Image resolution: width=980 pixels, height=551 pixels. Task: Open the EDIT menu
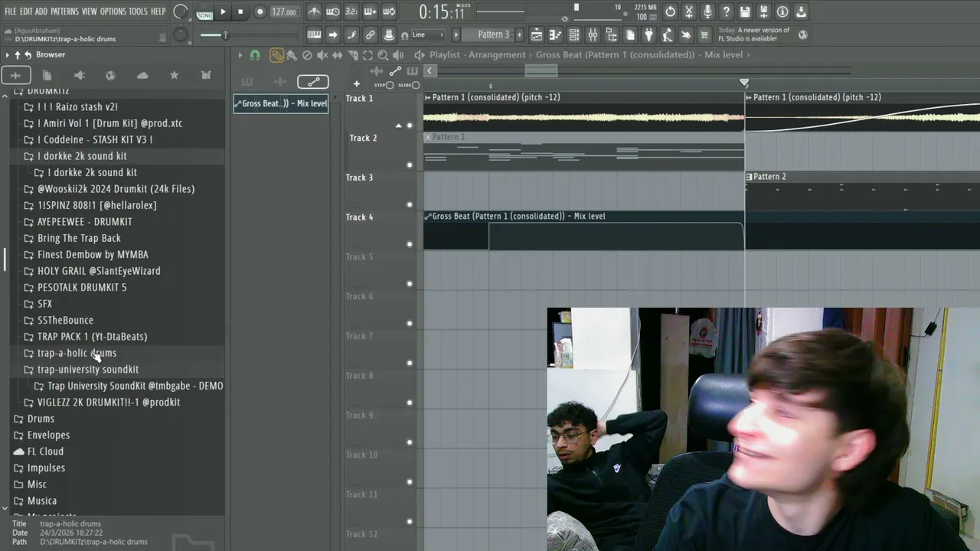pos(26,11)
